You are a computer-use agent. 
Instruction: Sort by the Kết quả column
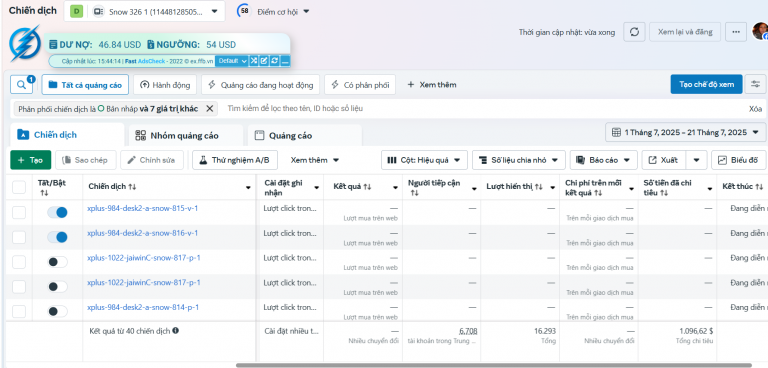tap(352, 187)
